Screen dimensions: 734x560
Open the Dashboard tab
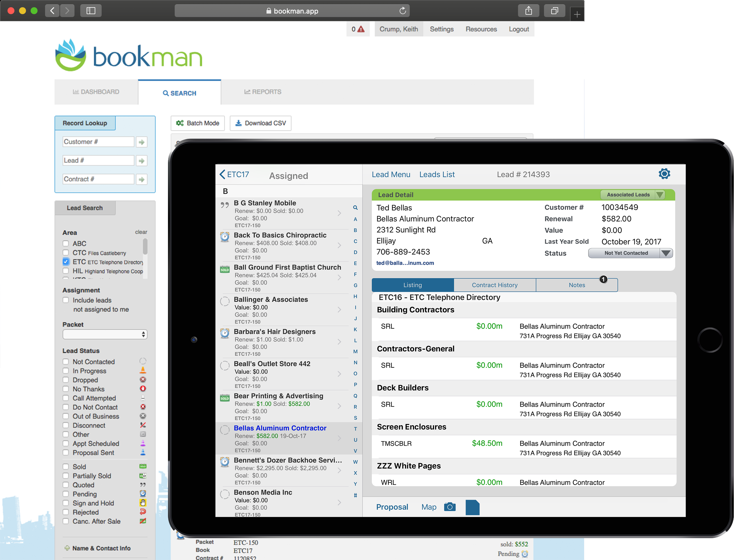click(x=96, y=92)
